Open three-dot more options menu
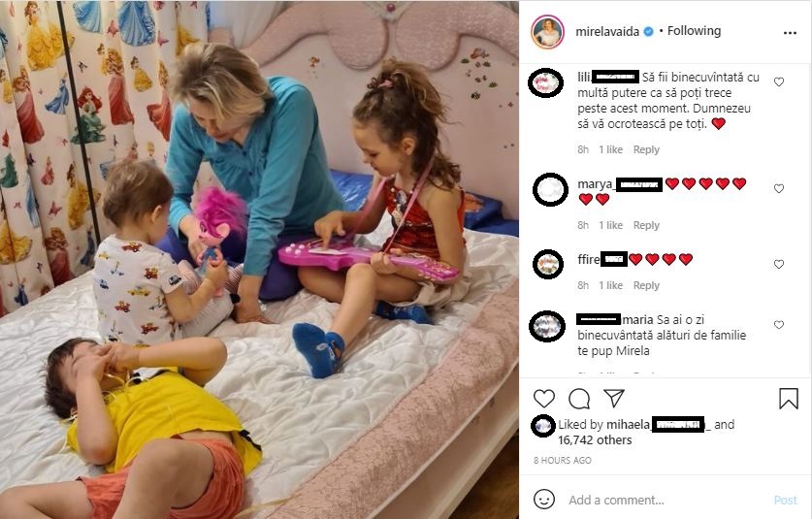The image size is (812, 519). pos(790,33)
